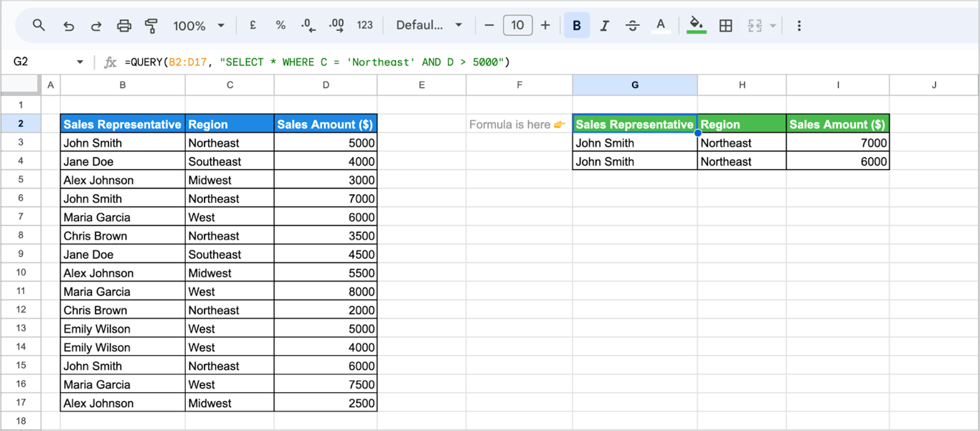Select result cell with value 7000 in column I
Image resolution: width=980 pixels, height=431 pixels.
tap(838, 143)
